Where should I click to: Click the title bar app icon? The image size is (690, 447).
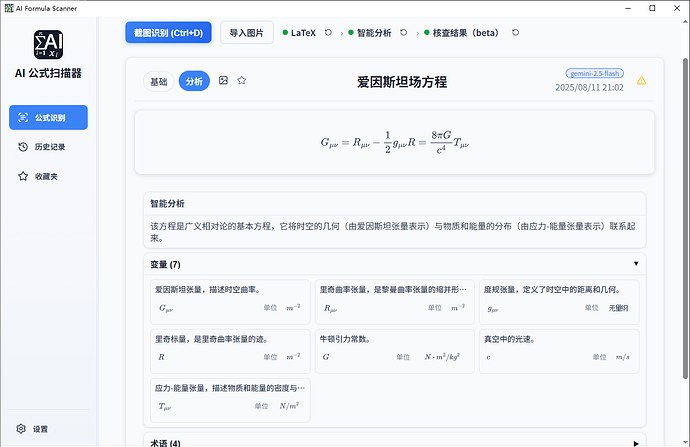[x=9, y=8]
